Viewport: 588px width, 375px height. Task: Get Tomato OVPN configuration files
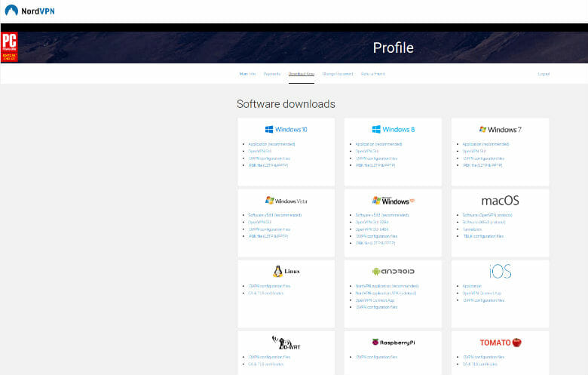coord(483,357)
